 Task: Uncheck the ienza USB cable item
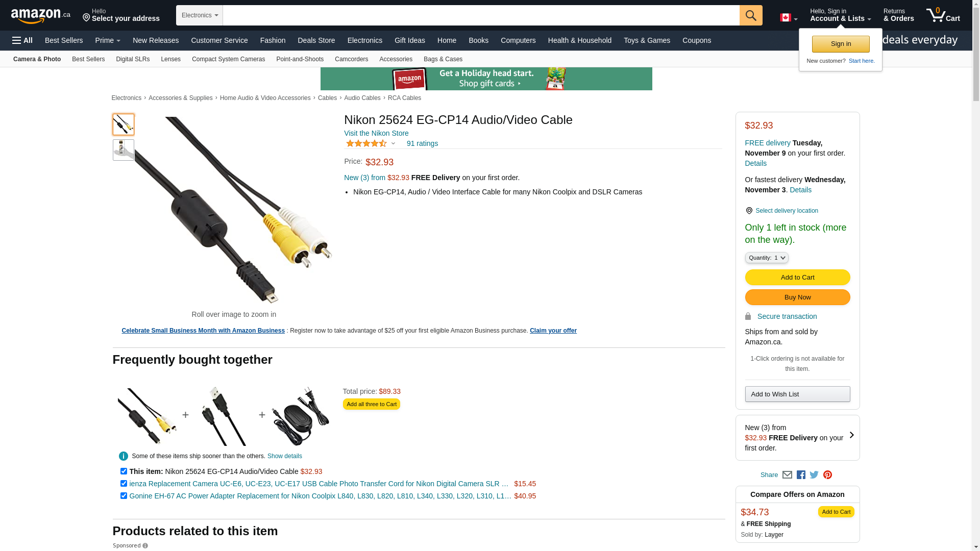click(124, 484)
